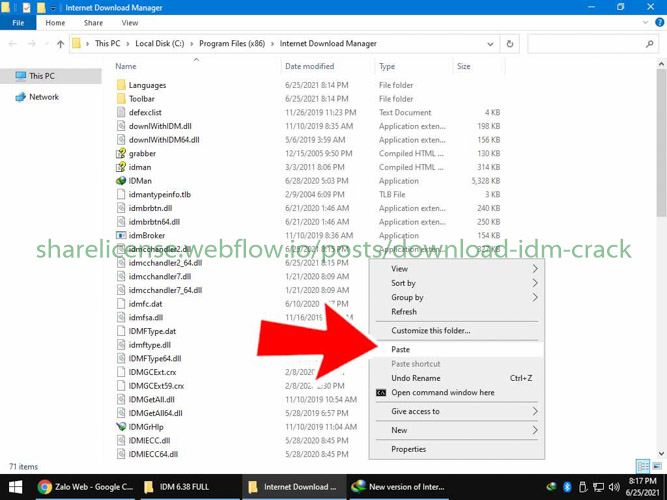Open Quick Access Toolbar customize dropdown
This screenshot has width=667, height=500.
[53, 8]
